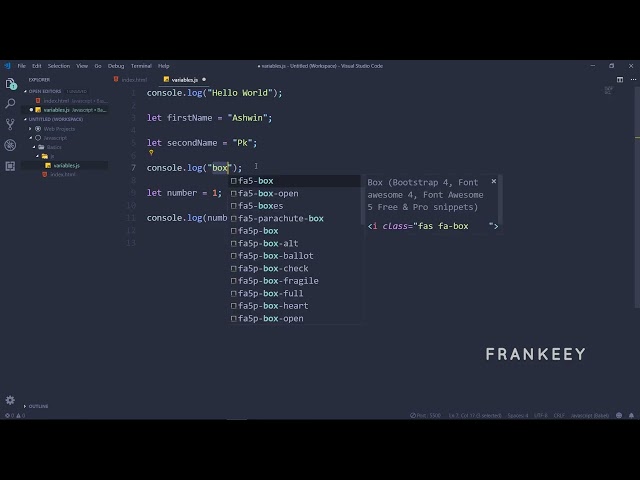Screen dimensions: 640x480
Task: Switch to the index.html editor tab
Action: click(x=131, y=80)
